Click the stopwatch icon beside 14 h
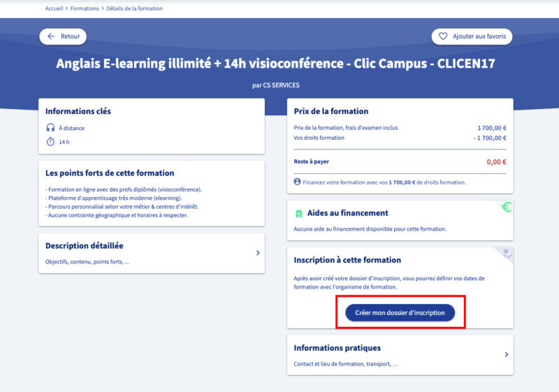This screenshot has height=392, width=559. (x=50, y=142)
